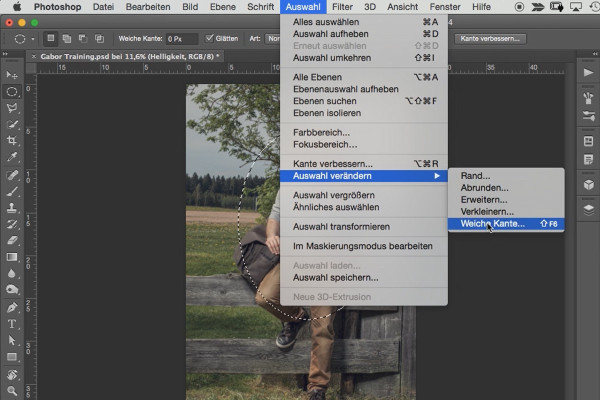Expand the tools panel double arrow
This screenshot has width=600, height=400.
[x=5, y=54]
